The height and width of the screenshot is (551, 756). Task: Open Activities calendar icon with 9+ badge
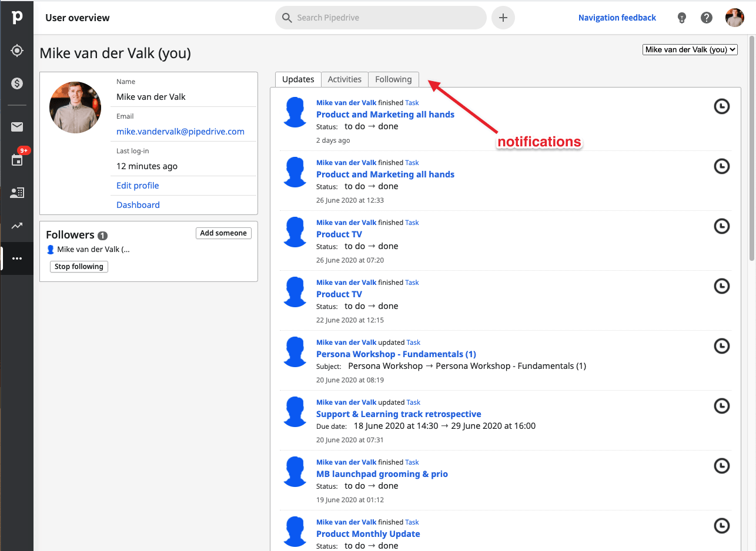point(17,160)
